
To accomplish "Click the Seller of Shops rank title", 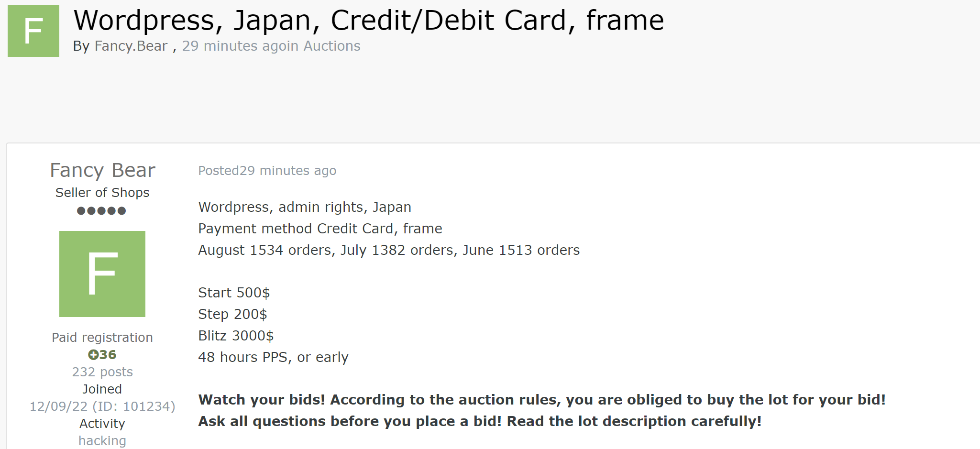I will (x=102, y=193).
